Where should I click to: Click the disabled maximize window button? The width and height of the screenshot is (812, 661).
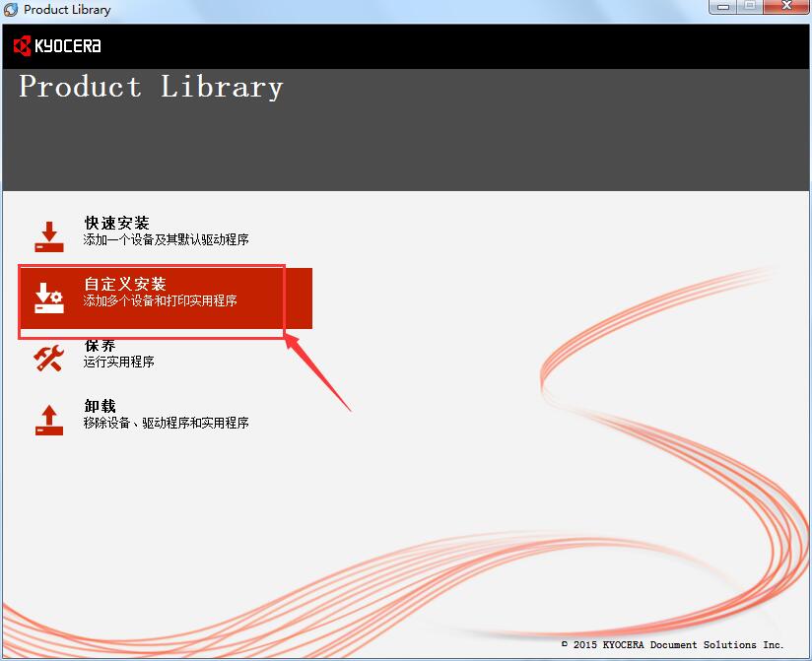pos(750,7)
